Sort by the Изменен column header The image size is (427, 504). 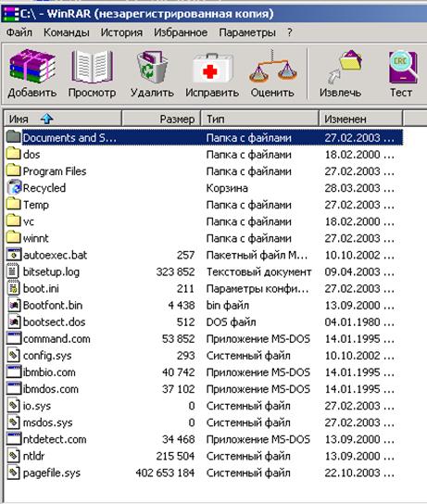(360, 119)
